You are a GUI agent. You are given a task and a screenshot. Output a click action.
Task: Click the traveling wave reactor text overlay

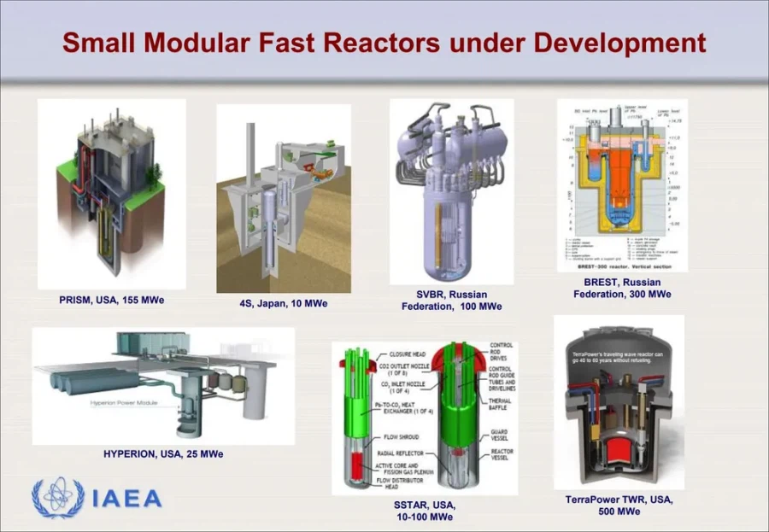(x=619, y=359)
